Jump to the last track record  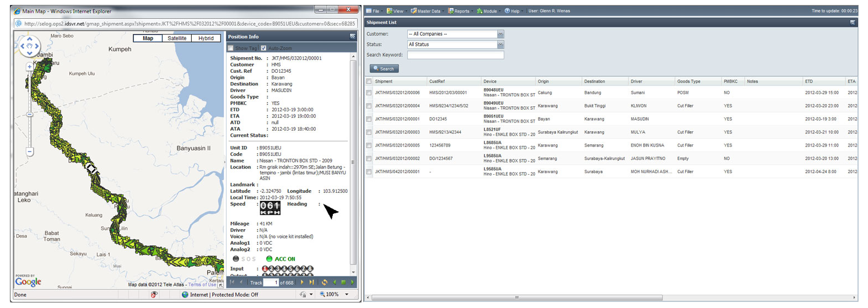(x=312, y=283)
